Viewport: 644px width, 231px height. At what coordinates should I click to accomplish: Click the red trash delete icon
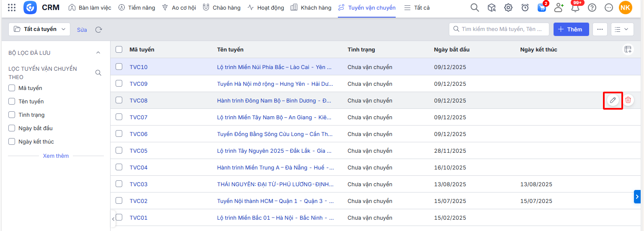tap(628, 100)
